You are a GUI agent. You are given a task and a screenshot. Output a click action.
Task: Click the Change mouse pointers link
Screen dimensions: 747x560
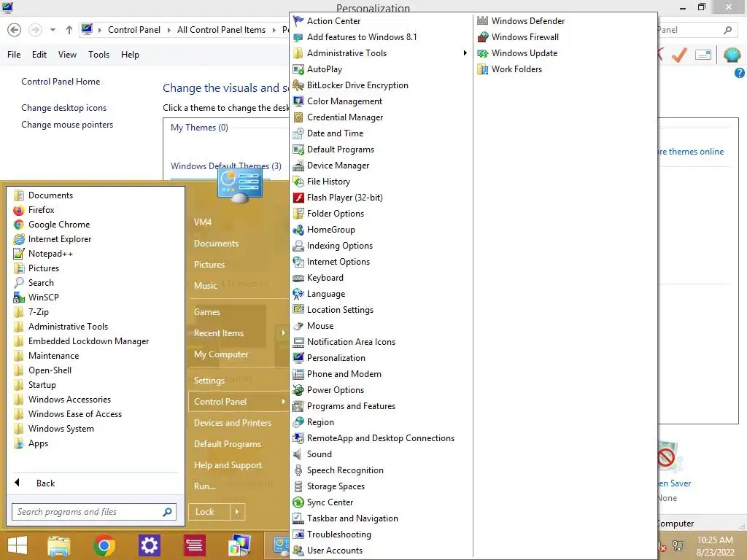[x=67, y=125]
